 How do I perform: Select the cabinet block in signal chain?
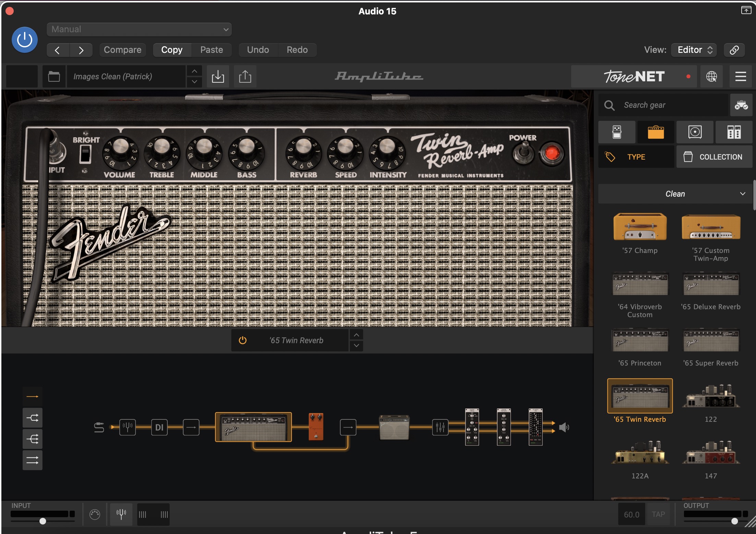point(394,427)
